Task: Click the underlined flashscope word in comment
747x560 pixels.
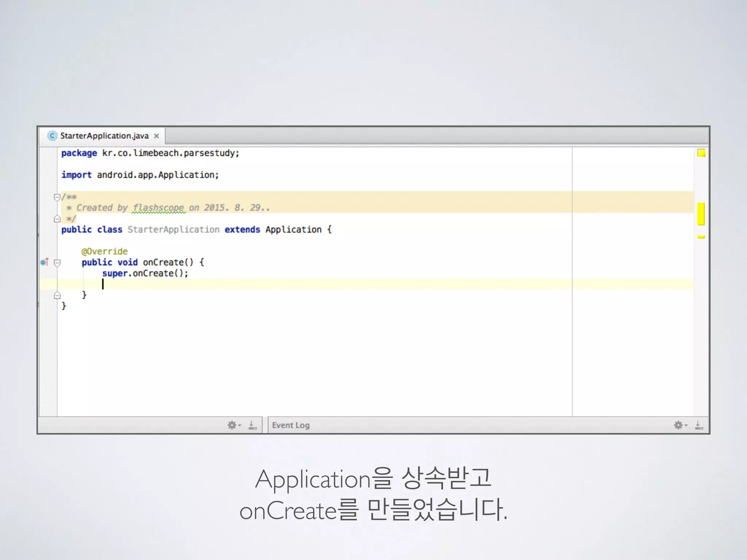Action: [x=158, y=208]
